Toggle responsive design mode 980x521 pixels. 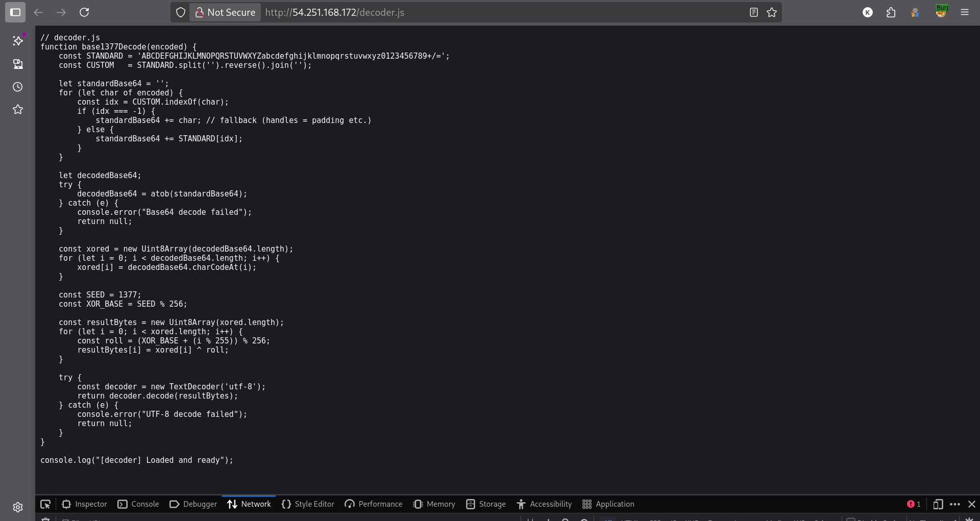click(938, 504)
